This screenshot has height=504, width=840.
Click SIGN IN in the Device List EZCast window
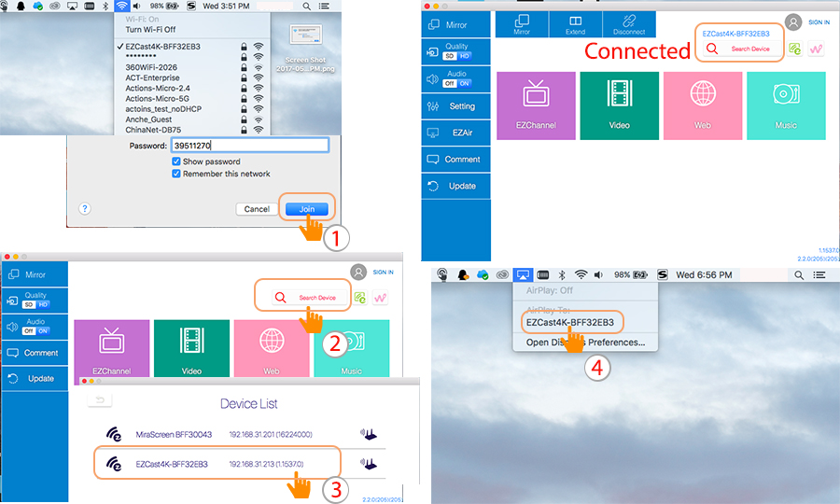(383, 273)
